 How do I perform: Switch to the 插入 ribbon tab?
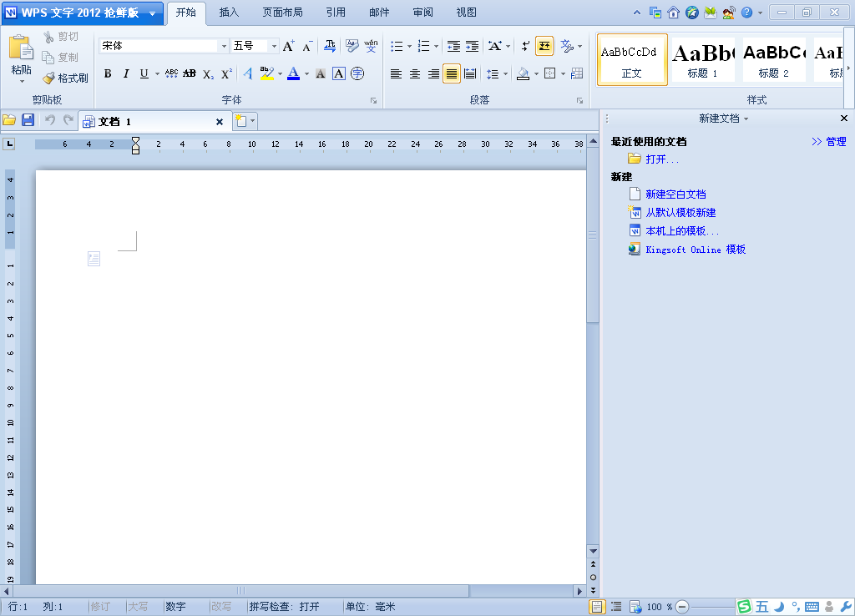click(231, 13)
